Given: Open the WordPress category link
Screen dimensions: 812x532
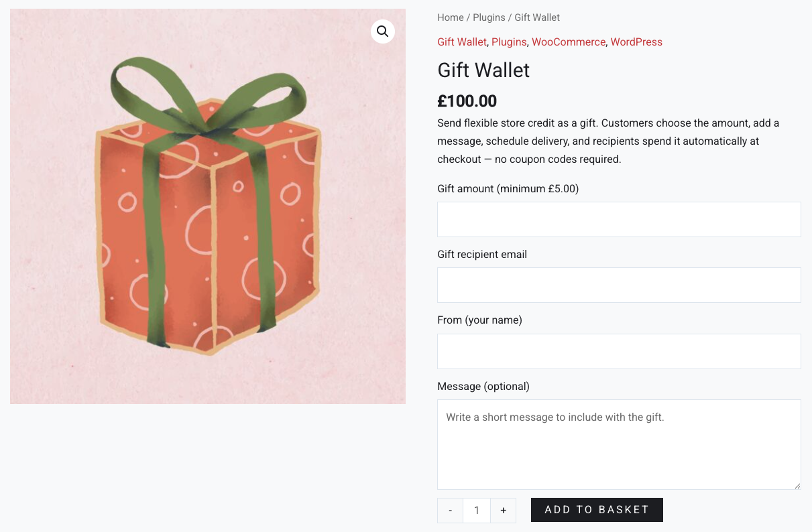Looking at the screenshot, I should 636,42.
